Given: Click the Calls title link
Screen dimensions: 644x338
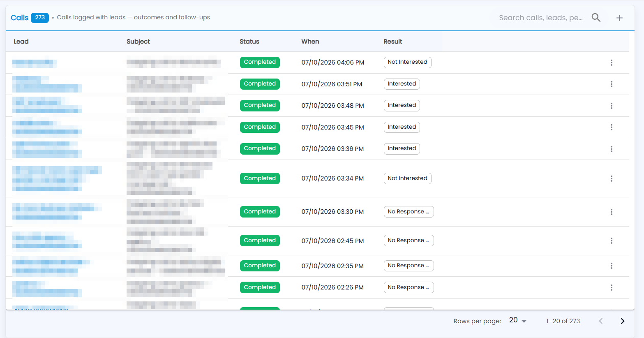Looking at the screenshot, I should click(19, 18).
